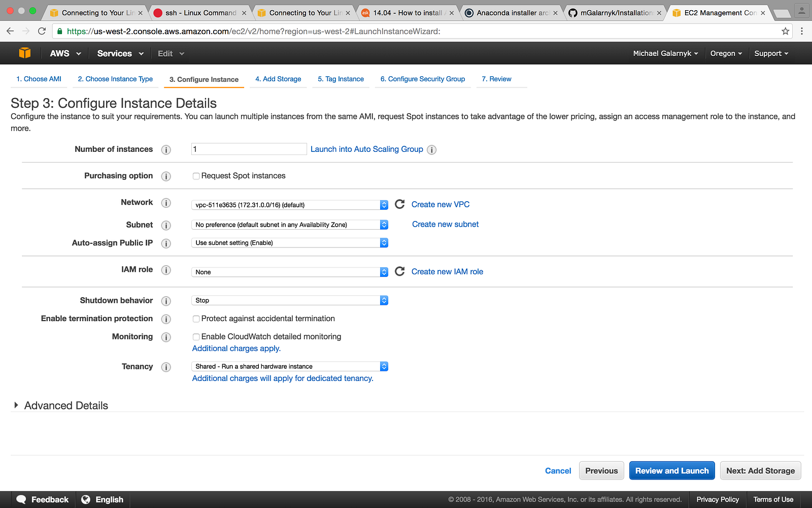The width and height of the screenshot is (812, 508).
Task: Reload the page with browser refresh icon
Action: coord(42,31)
